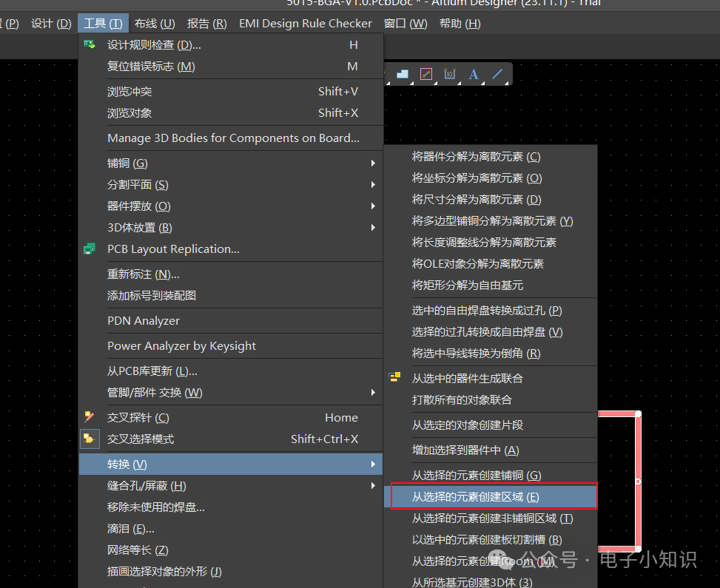Select the place line tool
Image resolution: width=720 pixels, height=588 pixels.
tap(497, 74)
